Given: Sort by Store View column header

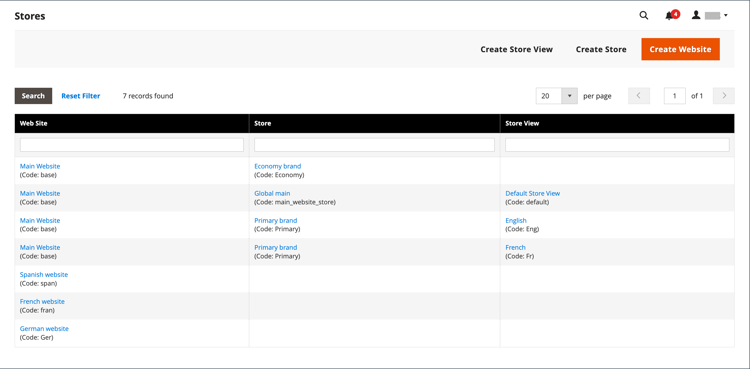Looking at the screenshot, I should [x=617, y=123].
